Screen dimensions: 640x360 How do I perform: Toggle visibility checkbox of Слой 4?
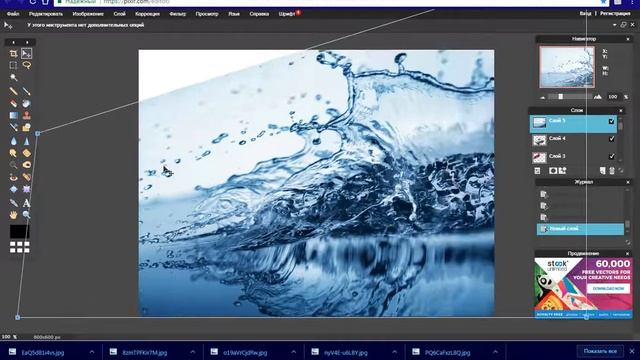coord(611,139)
